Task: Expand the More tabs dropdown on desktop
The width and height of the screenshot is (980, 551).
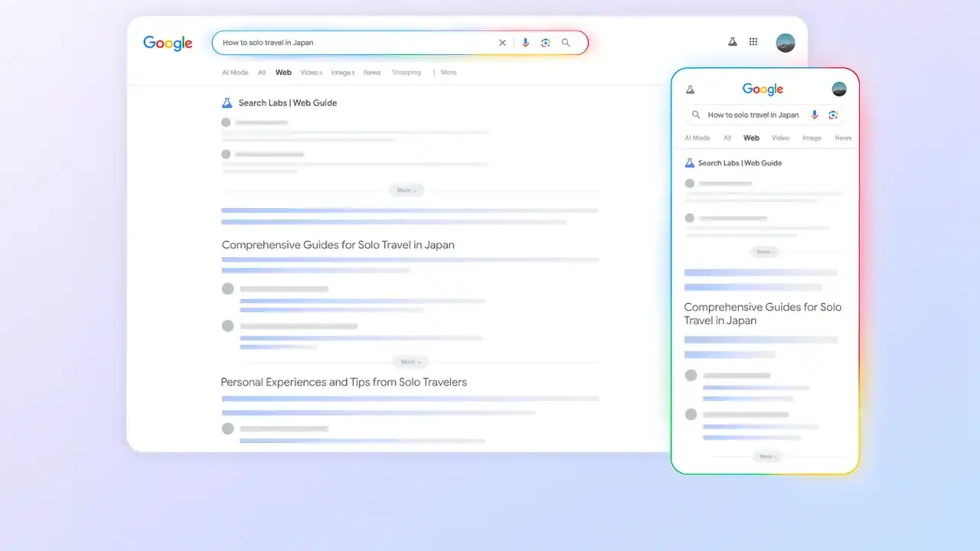Action: click(444, 73)
